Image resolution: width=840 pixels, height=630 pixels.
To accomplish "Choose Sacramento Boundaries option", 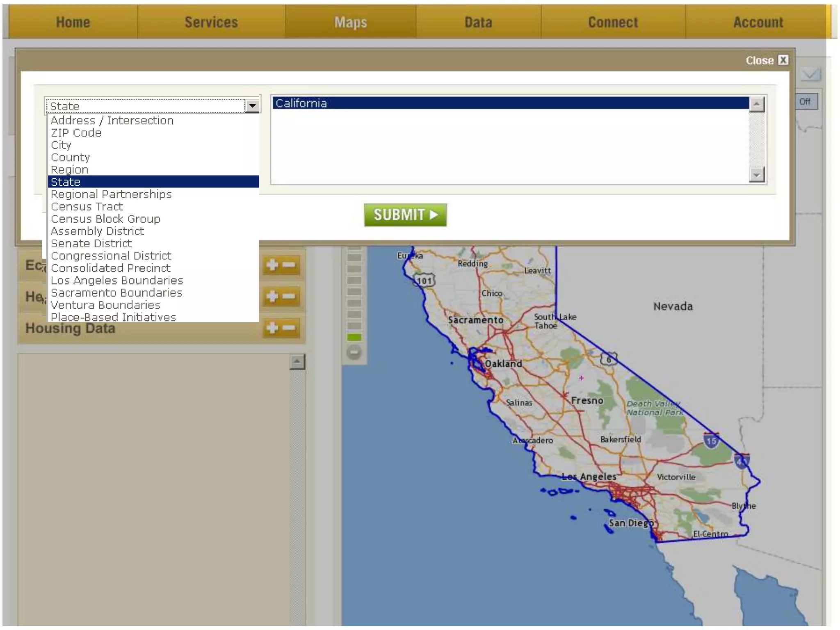I will coord(153,293).
